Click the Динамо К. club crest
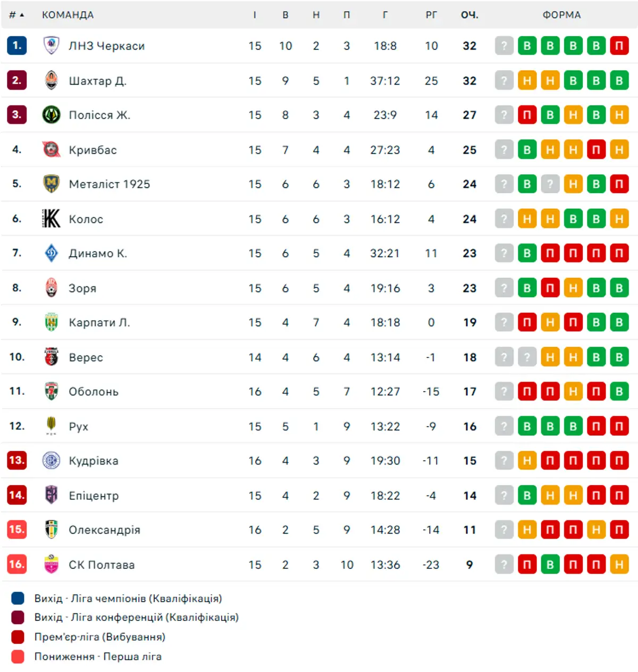This screenshot has height=672, width=638. [x=51, y=253]
